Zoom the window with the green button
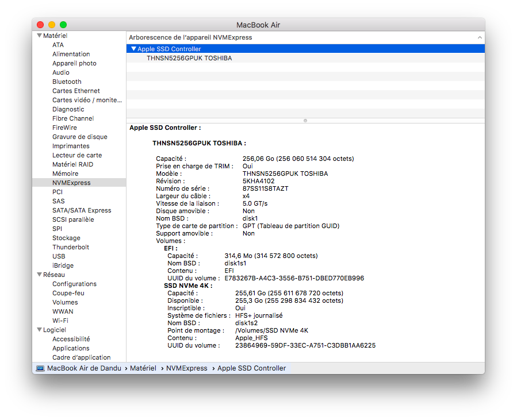Screen dimensions: 517x420 [63, 25]
